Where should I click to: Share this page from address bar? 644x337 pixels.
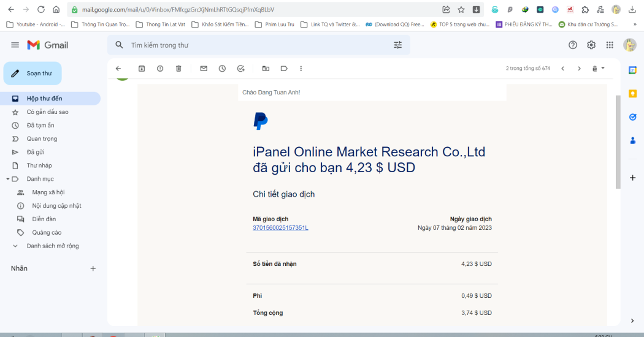(446, 9)
